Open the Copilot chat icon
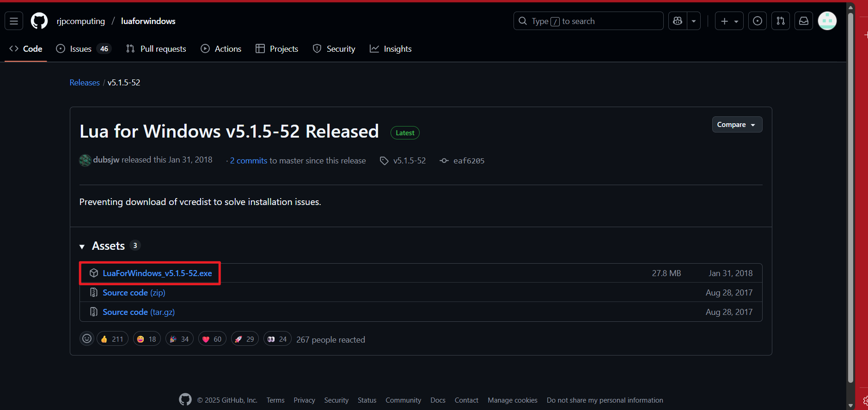This screenshot has height=410, width=868. coord(678,21)
